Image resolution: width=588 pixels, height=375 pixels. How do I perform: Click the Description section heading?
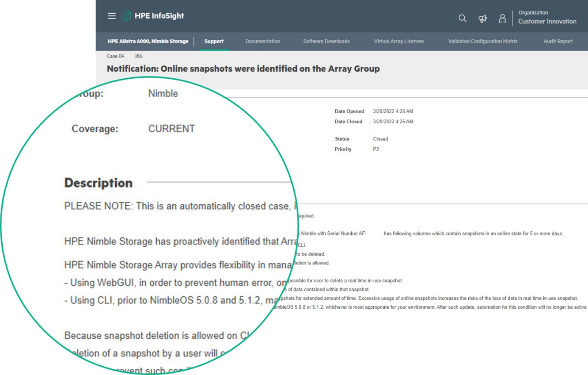(x=99, y=183)
